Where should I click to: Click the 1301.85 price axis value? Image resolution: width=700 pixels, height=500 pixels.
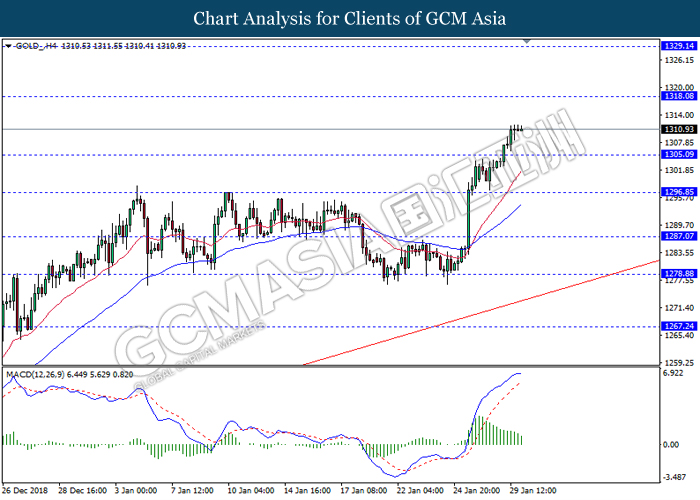(x=679, y=170)
